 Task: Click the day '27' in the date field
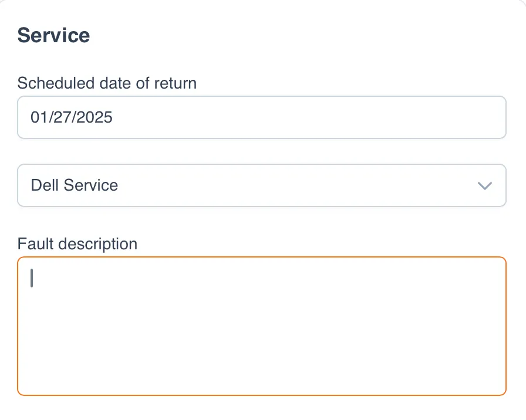(x=60, y=117)
